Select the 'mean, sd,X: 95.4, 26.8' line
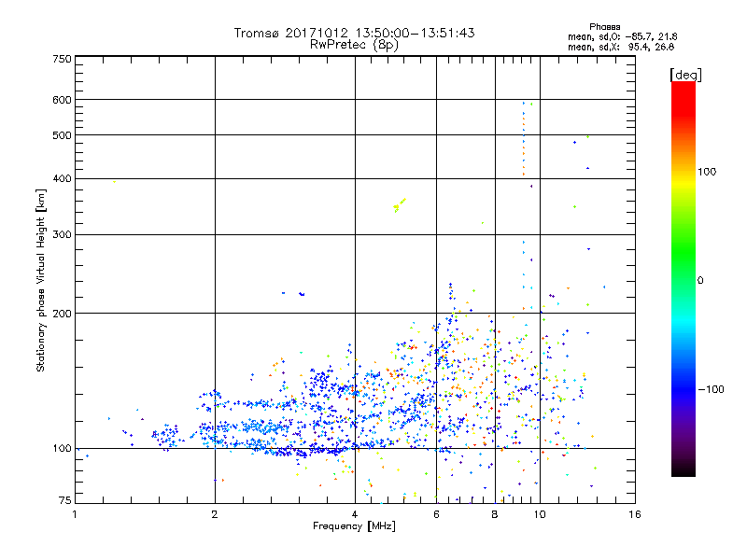This screenshot has width=747, height=560. 621,47
